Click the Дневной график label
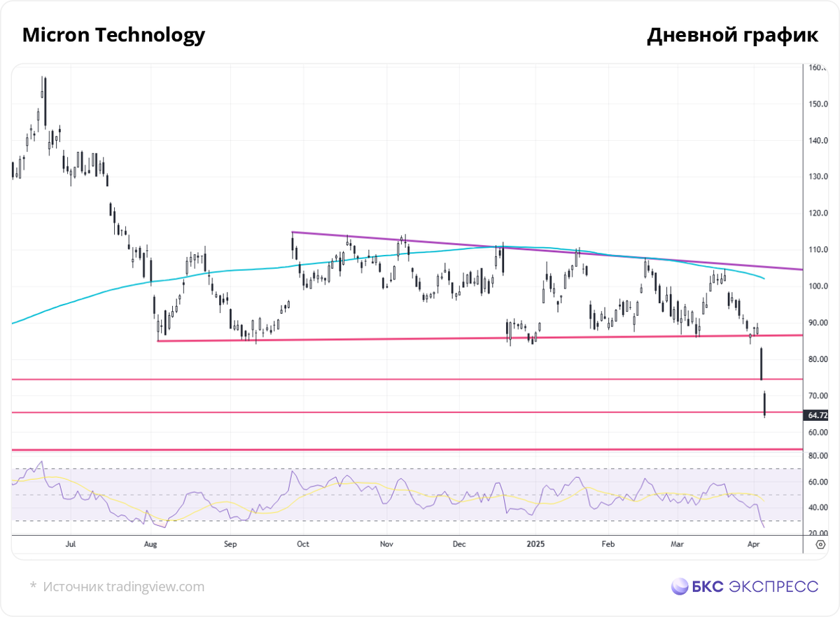 pyautogui.click(x=732, y=36)
